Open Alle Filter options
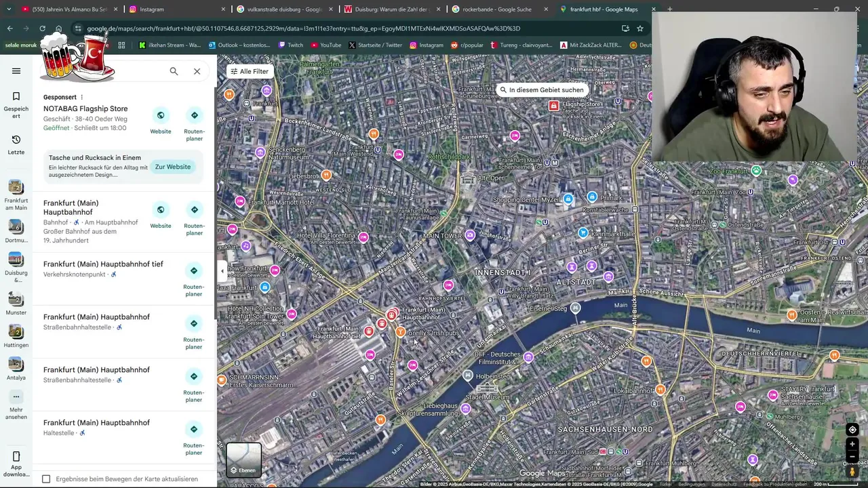The width and height of the screenshot is (868, 488). [x=250, y=71]
